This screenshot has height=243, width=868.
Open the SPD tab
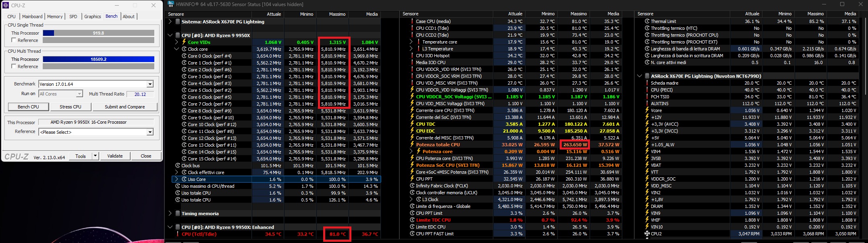(73, 17)
